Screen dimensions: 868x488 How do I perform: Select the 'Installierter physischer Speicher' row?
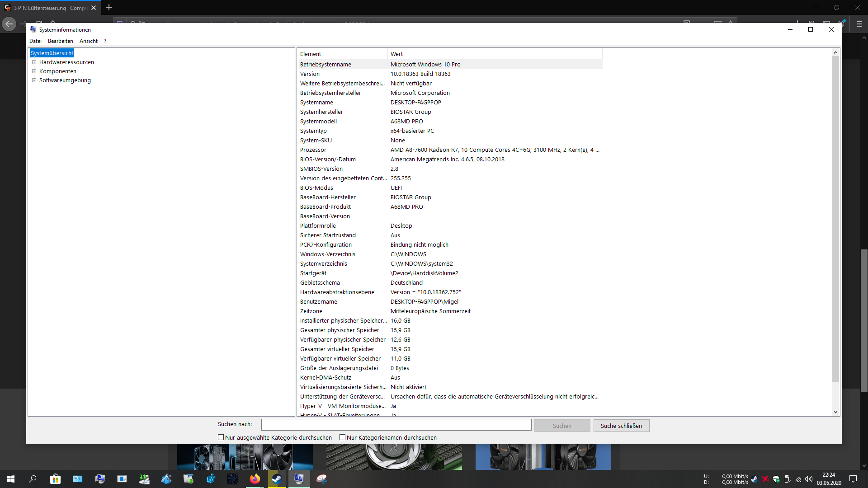tap(450, 321)
